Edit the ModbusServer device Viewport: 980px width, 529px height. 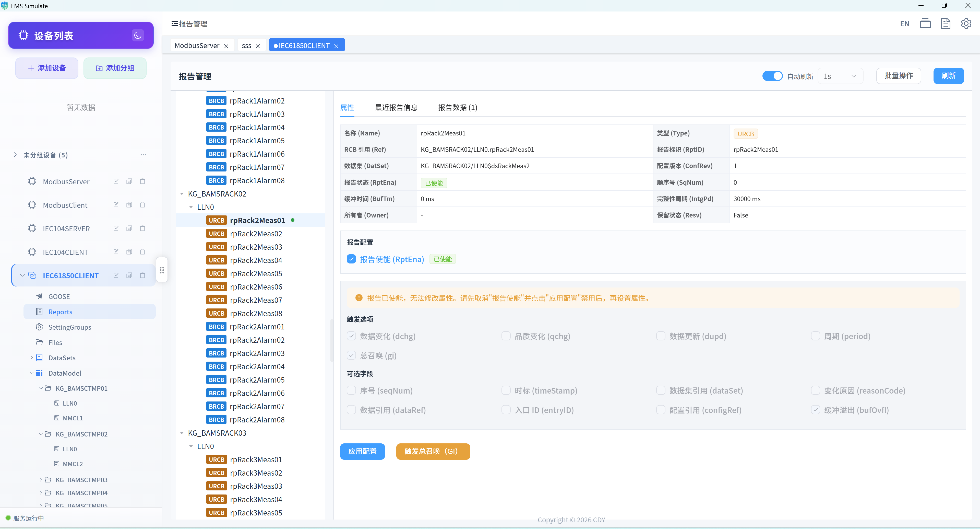pyautogui.click(x=116, y=181)
